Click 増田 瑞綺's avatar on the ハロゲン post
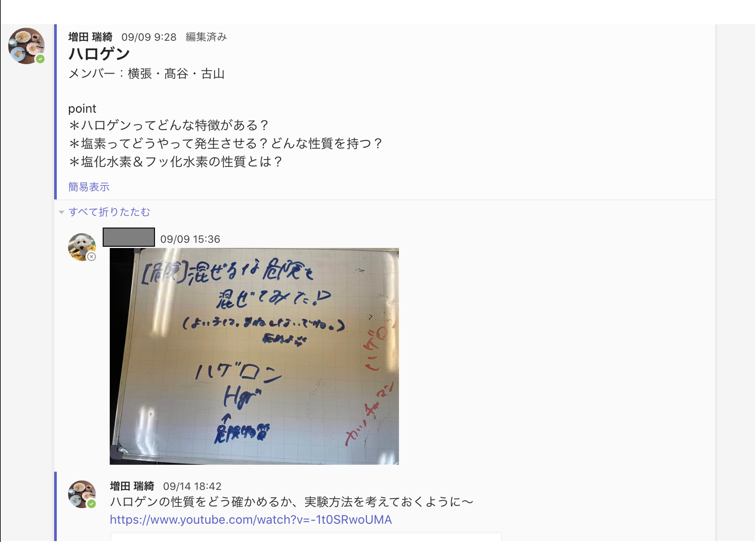 26,46
